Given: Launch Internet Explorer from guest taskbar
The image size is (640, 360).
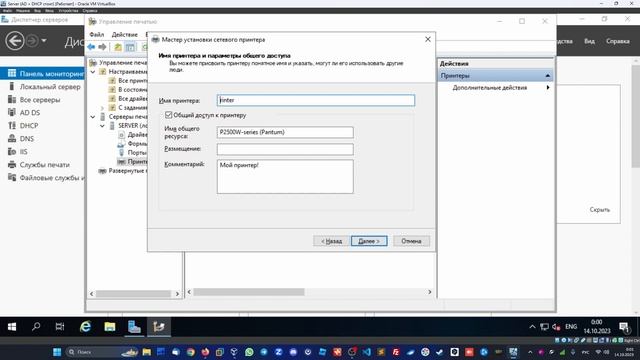Looking at the screenshot, I should coord(85,327).
